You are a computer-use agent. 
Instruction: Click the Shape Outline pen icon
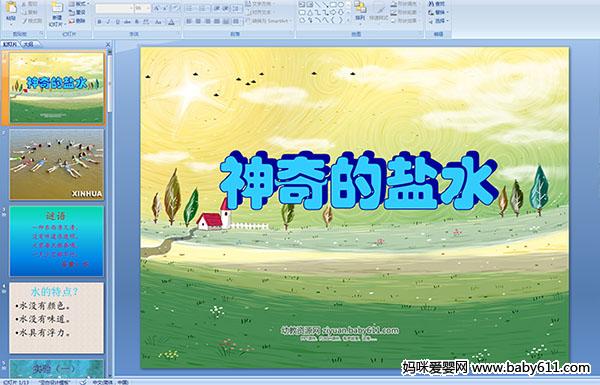[x=394, y=12]
